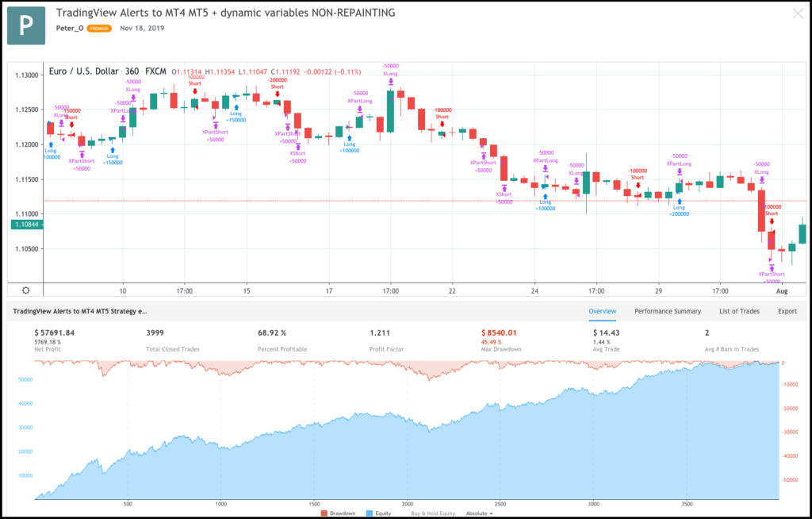Click the red Short arrow labeled -200000
The width and height of the screenshot is (812, 519).
coord(277,94)
